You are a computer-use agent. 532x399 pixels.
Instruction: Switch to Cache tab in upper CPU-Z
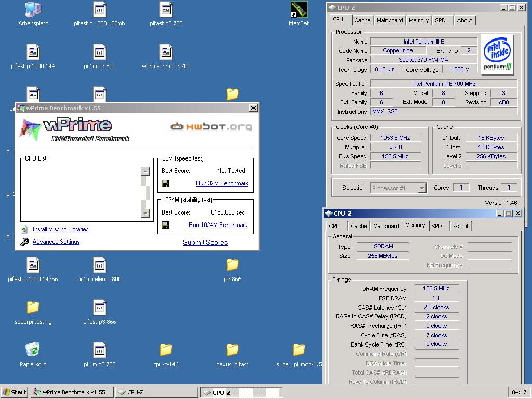(362, 20)
